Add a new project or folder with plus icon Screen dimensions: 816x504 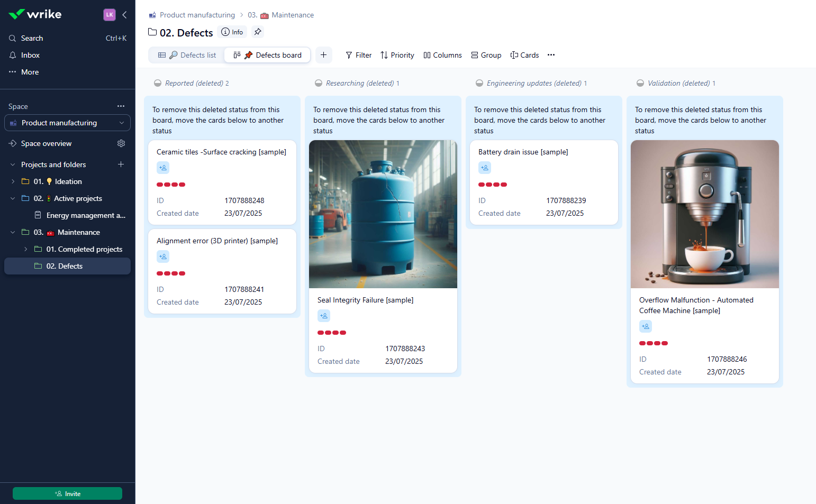(x=121, y=164)
